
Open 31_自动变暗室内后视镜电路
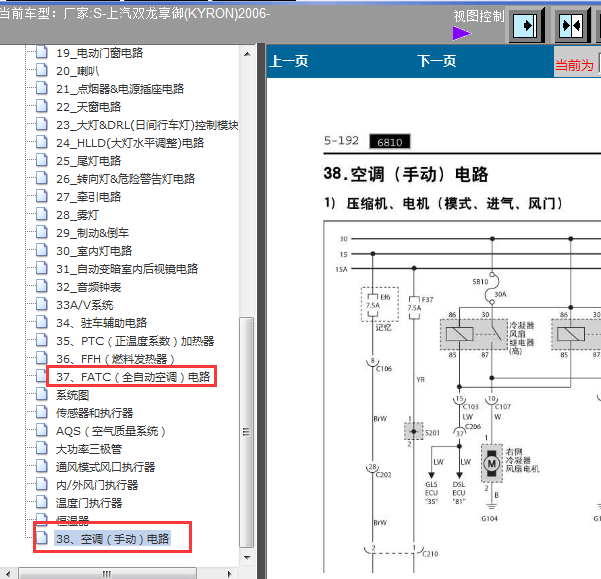[x=127, y=269]
